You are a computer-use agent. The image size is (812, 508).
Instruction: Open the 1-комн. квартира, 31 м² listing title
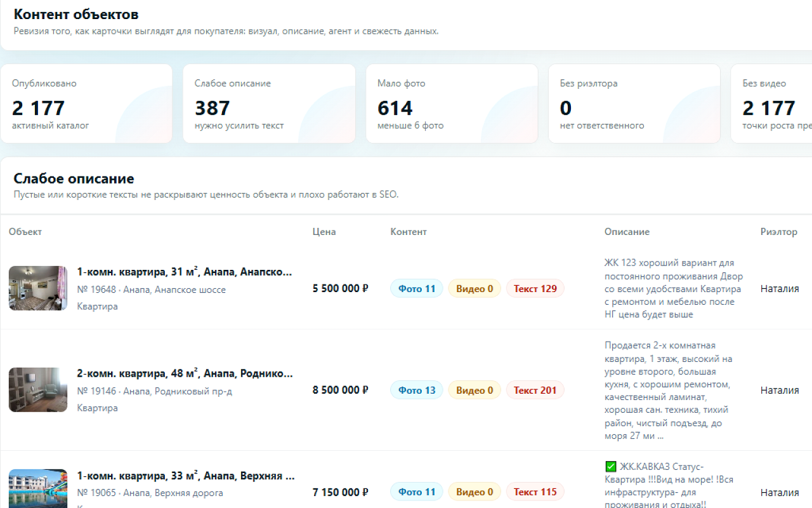(x=185, y=272)
